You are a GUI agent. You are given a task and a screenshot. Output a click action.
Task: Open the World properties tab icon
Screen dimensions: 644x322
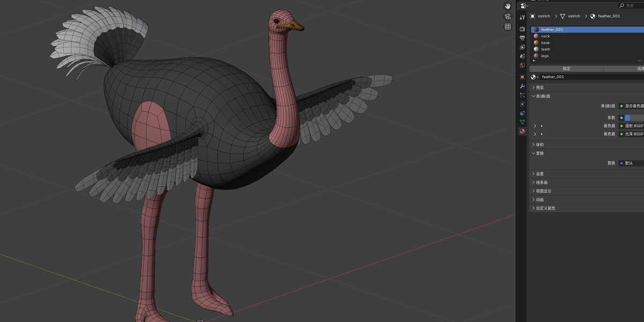(x=522, y=65)
